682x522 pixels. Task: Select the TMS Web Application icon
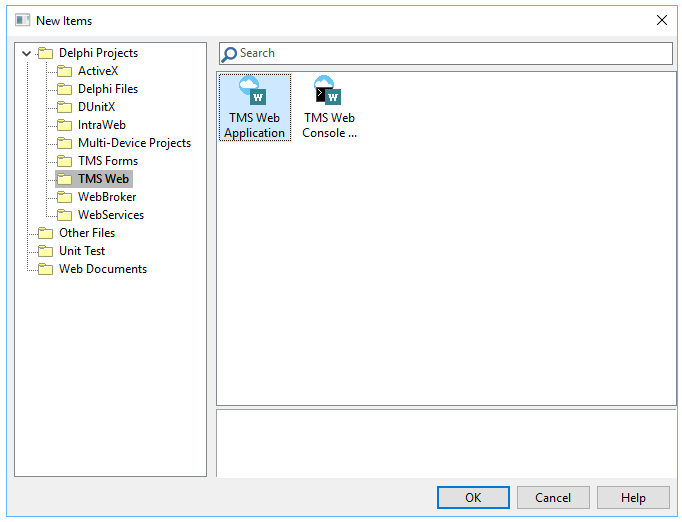tap(254, 90)
